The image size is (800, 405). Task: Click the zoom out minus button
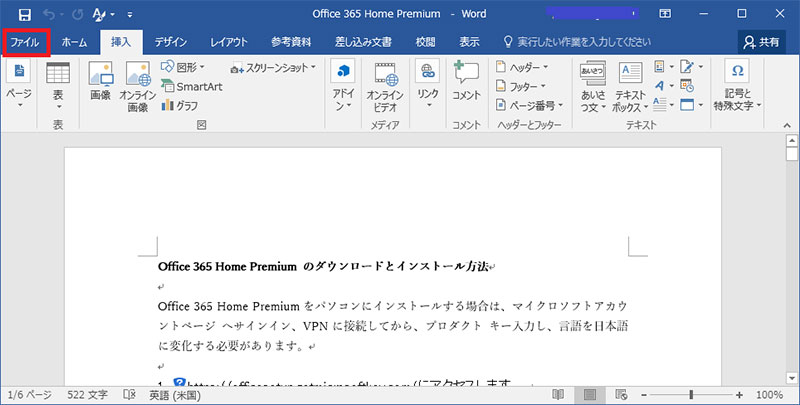644,395
